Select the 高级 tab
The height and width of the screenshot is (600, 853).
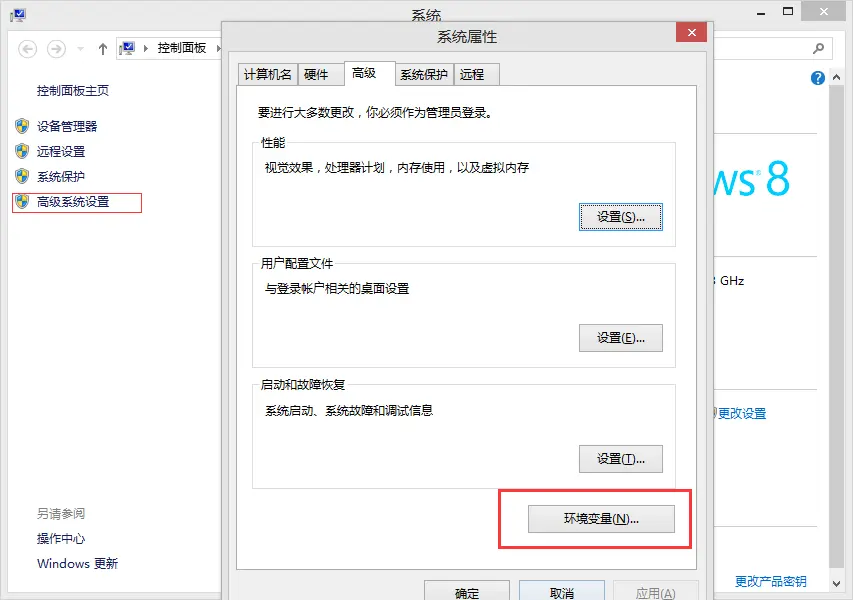pyautogui.click(x=369, y=73)
